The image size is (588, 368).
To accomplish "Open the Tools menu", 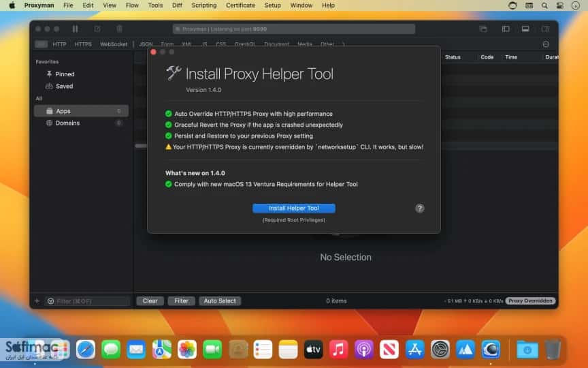I will [155, 5].
